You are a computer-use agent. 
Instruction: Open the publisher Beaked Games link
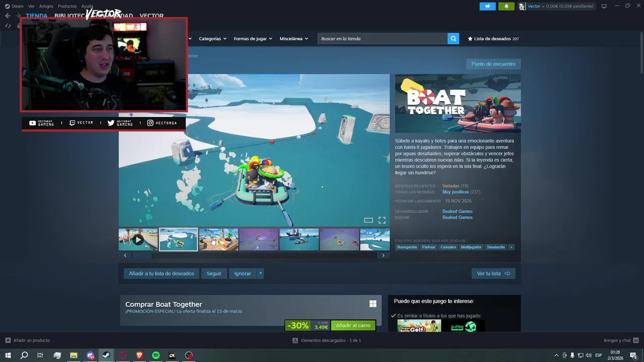pyautogui.click(x=457, y=218)
